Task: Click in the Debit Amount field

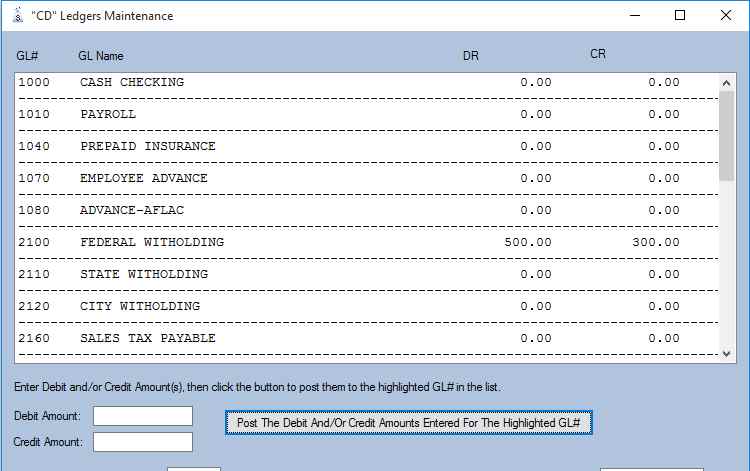Action: [143, 416]
